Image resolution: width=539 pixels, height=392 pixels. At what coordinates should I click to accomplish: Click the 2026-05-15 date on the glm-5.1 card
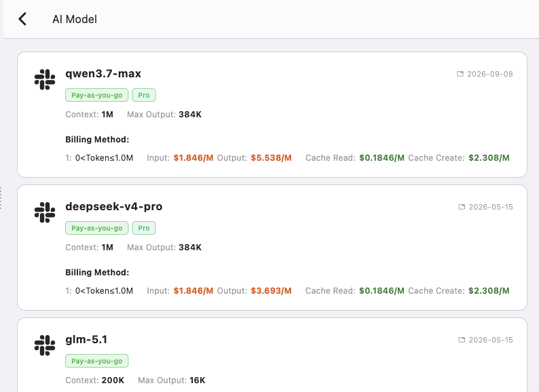(491, 340)
